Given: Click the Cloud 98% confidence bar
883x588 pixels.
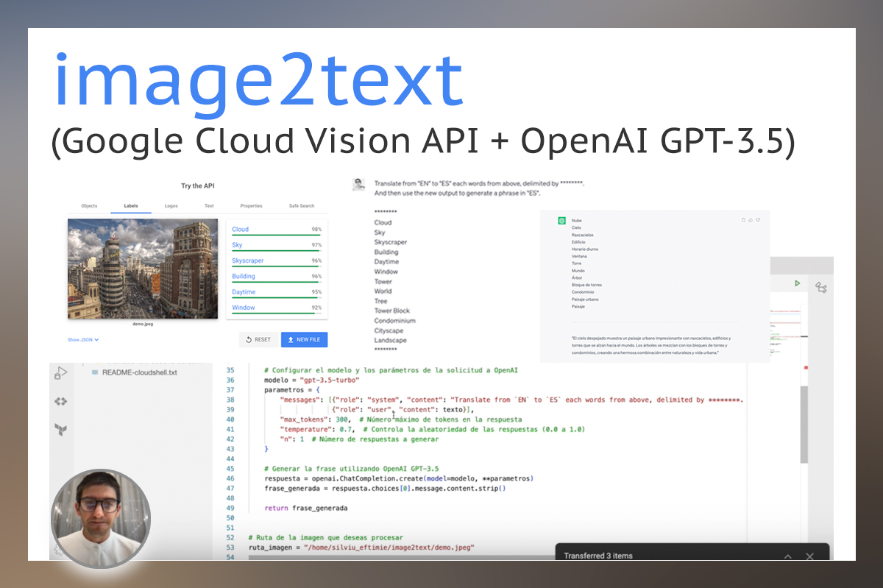Looking at the screenshot, I should [277, 235].
